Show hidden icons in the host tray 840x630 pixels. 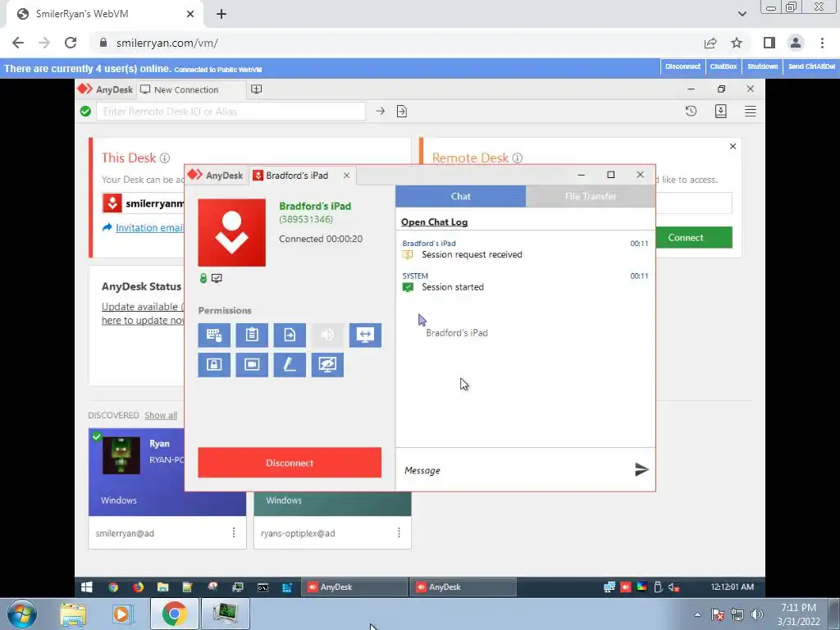pyautogui.click(x=697, y=614)
